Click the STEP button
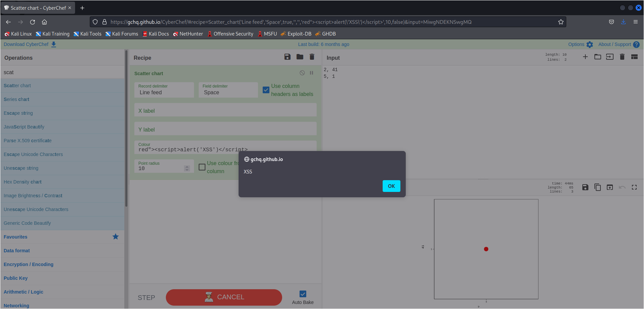This screenshot has height=309, width=644. click(x=146, y=298)
